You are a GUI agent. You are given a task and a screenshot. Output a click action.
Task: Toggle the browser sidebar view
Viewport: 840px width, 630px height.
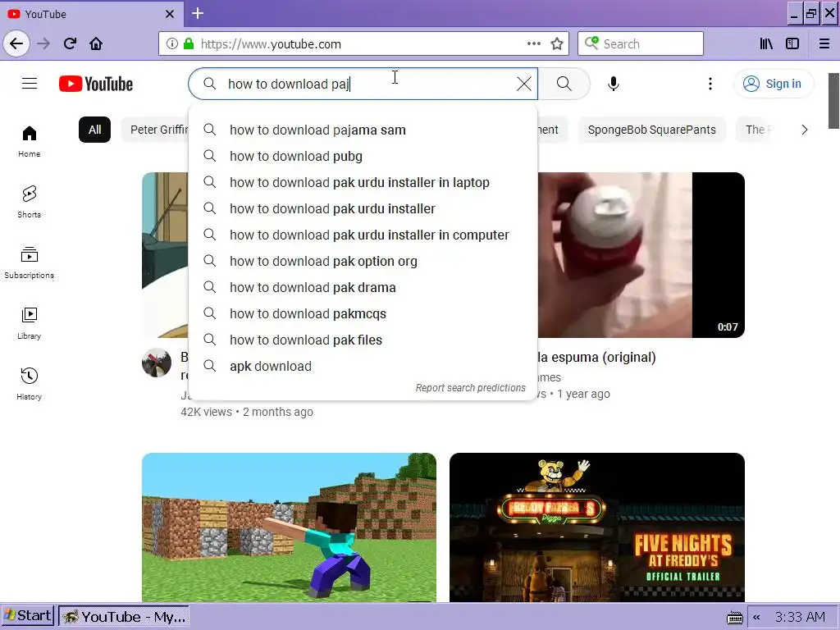click(x=792, y=43)
